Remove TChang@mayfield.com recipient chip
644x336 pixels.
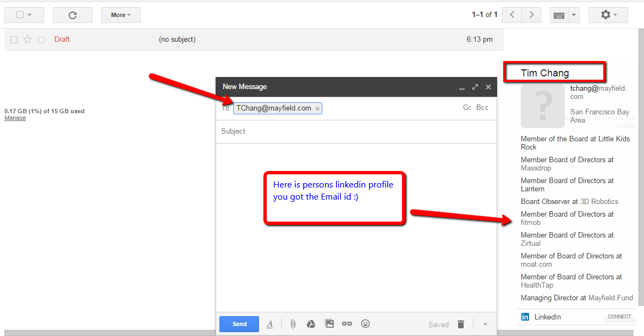tap(317, 109)
